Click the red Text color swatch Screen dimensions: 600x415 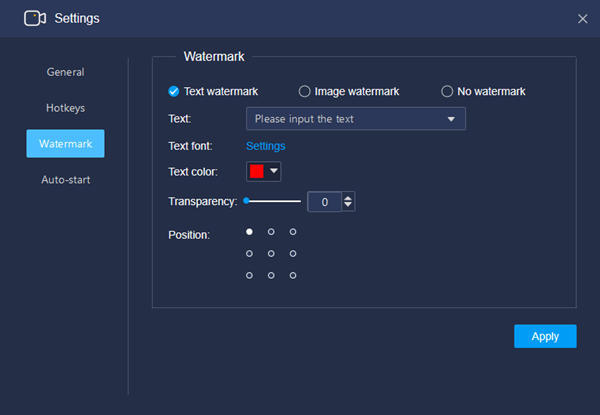[x=256, y=171]
